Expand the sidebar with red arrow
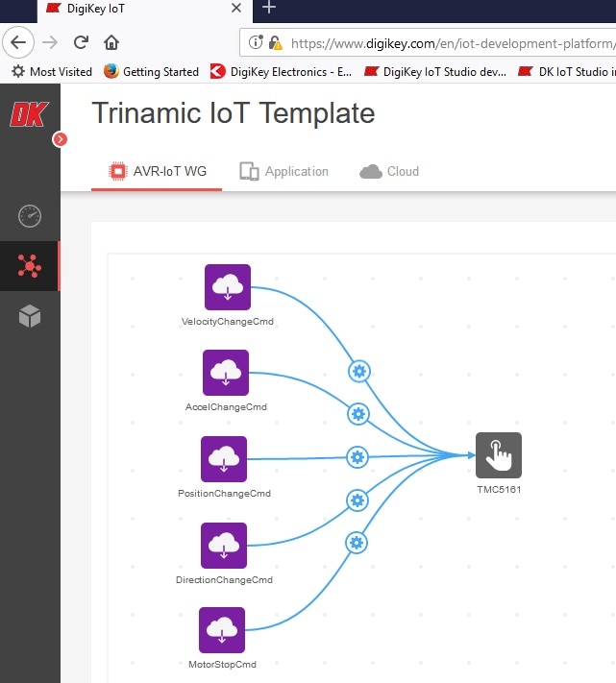Image resolution: width=616 pixels, height=683 pixels. [x=61, y=139]
